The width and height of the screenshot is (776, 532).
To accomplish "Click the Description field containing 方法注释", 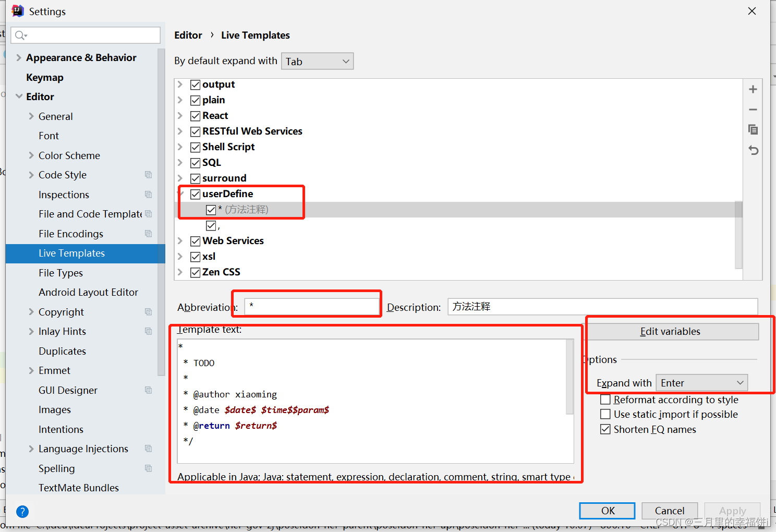I will 602,307.
